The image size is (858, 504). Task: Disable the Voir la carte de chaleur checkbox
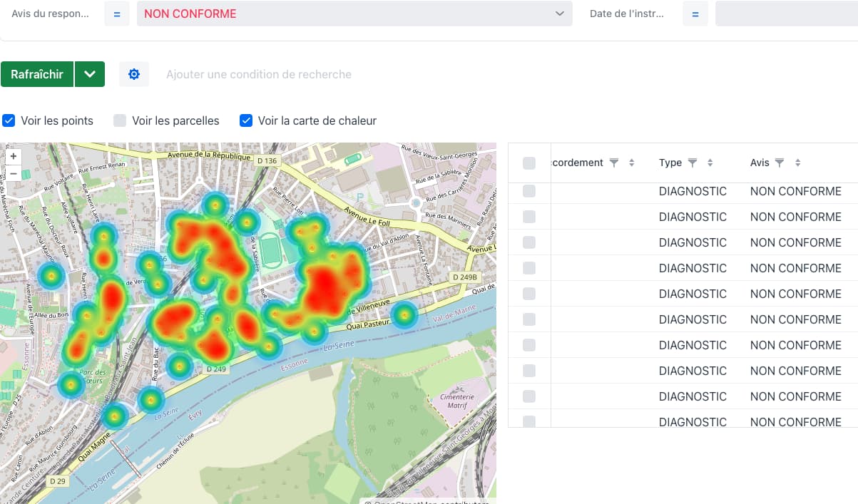(x=246, y=120)
